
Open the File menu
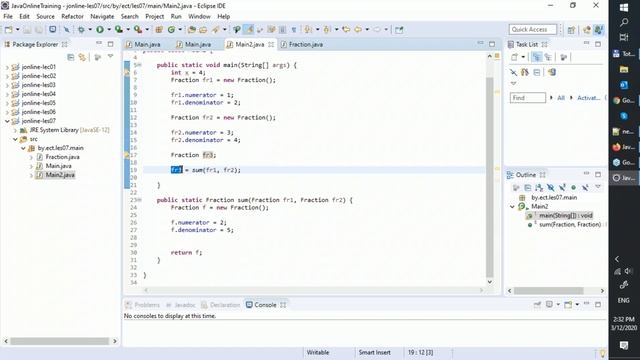click(x=8, y=16)
